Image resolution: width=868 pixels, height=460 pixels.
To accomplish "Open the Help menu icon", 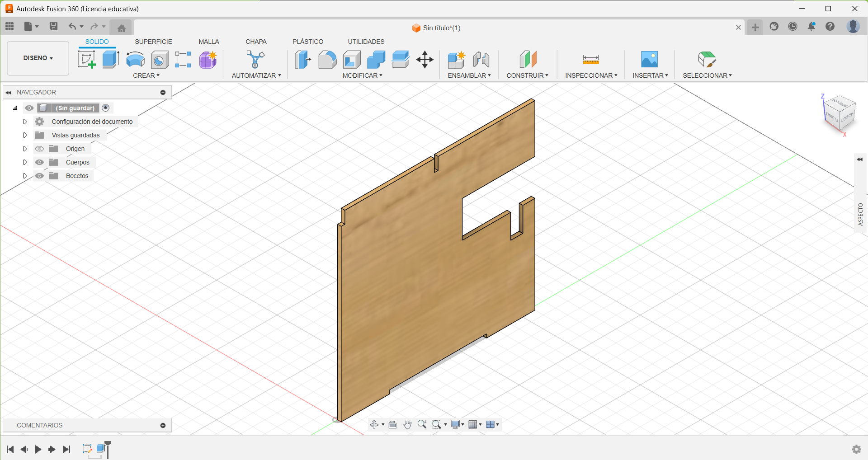I will pyautogui.click(x=830, y=27).
